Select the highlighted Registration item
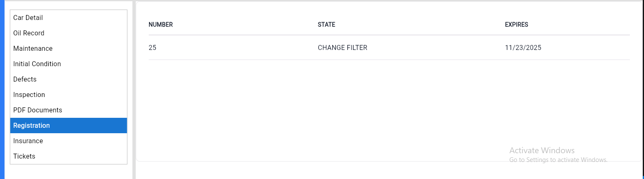This screenshot has height=179, width=644. (x=32, y=126)
